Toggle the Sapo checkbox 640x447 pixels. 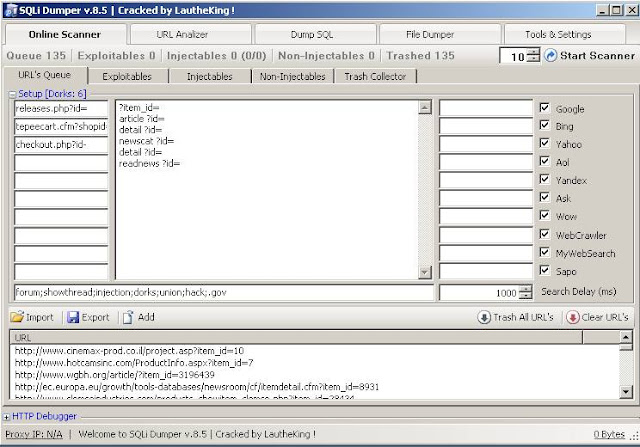[x=544, y=270]
